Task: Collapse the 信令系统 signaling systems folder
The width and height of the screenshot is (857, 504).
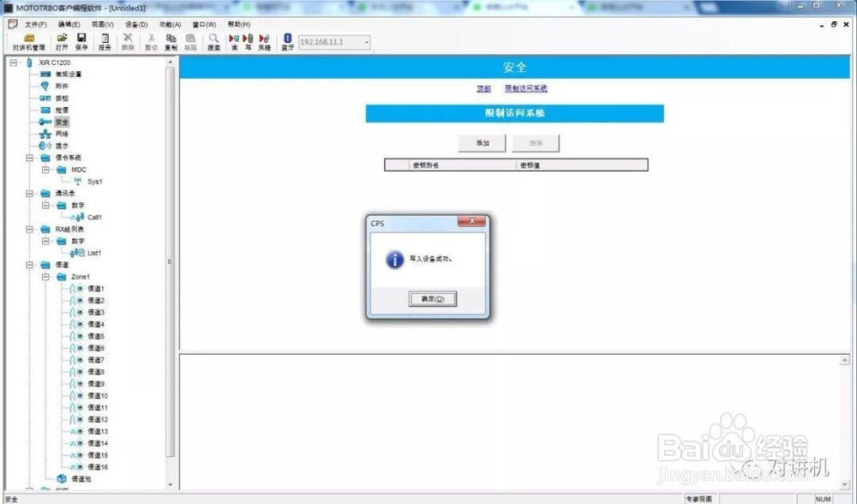Action: click(x=29, y=158)
